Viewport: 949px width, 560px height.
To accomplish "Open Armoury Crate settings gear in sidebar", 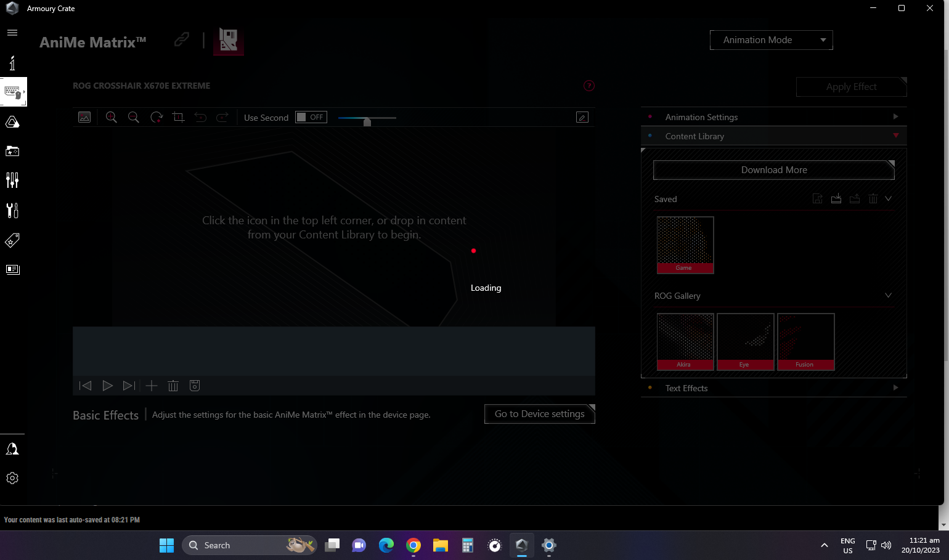I will tap(12, 478).
